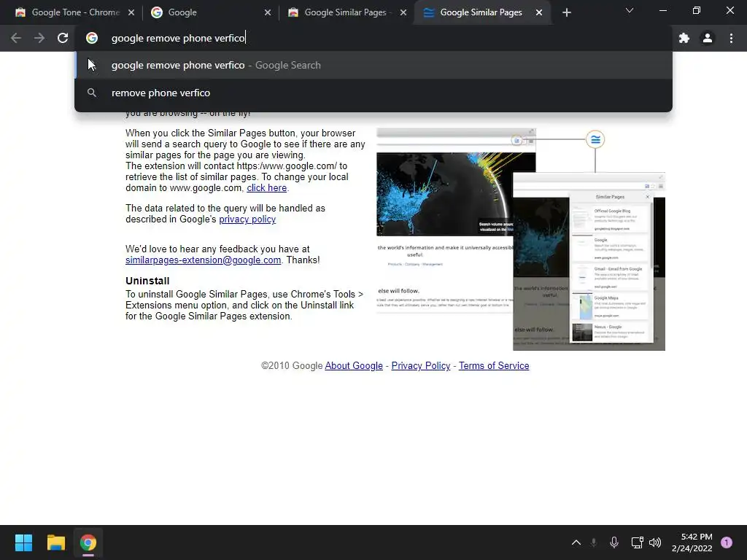Click the Similar Pages round icon in illustration
The width and height of the screenshot is (747, 560).
click(595, 139)
